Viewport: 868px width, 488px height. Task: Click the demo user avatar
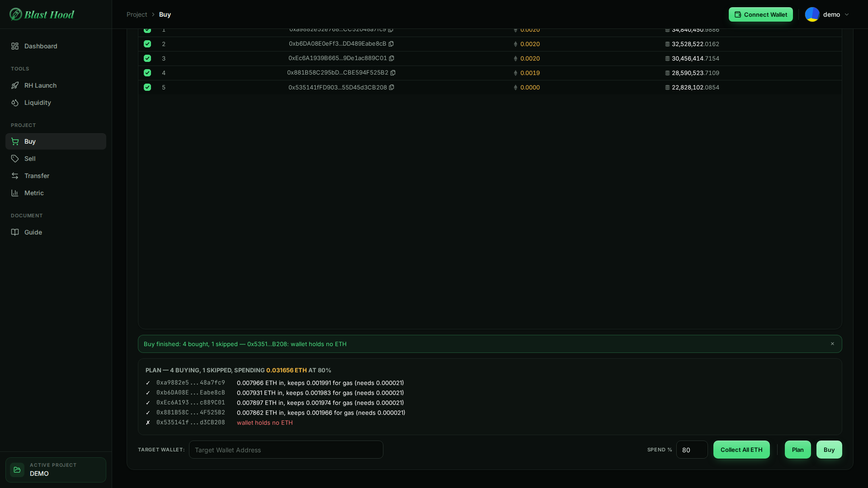tap(812, 14)
